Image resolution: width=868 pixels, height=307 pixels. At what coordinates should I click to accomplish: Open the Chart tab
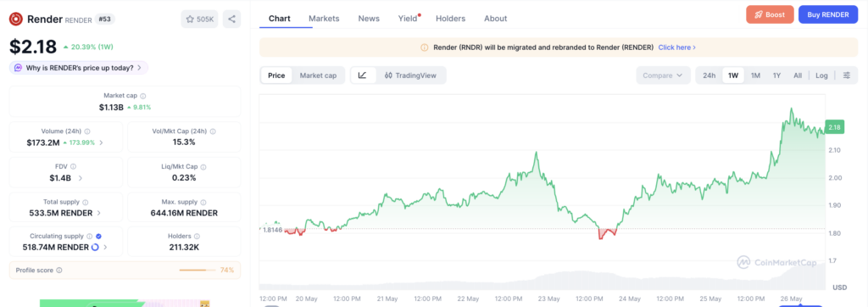pyautogui.click(x=280, y=19)
